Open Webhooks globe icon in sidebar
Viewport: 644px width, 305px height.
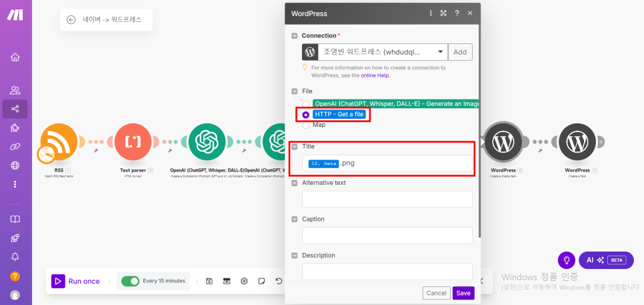click(15, 166)
